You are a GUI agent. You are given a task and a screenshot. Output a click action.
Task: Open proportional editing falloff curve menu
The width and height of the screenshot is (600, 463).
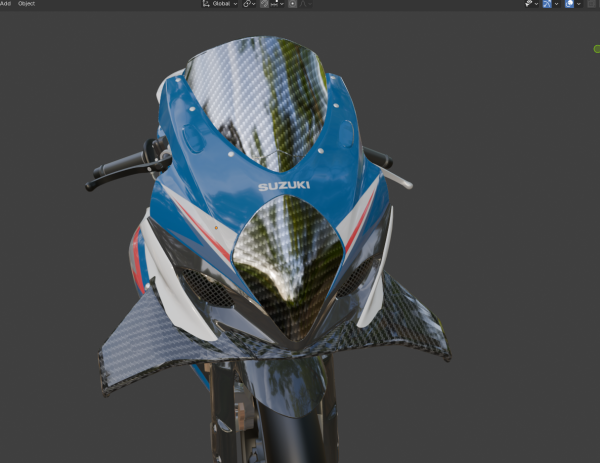pos(305,4)
